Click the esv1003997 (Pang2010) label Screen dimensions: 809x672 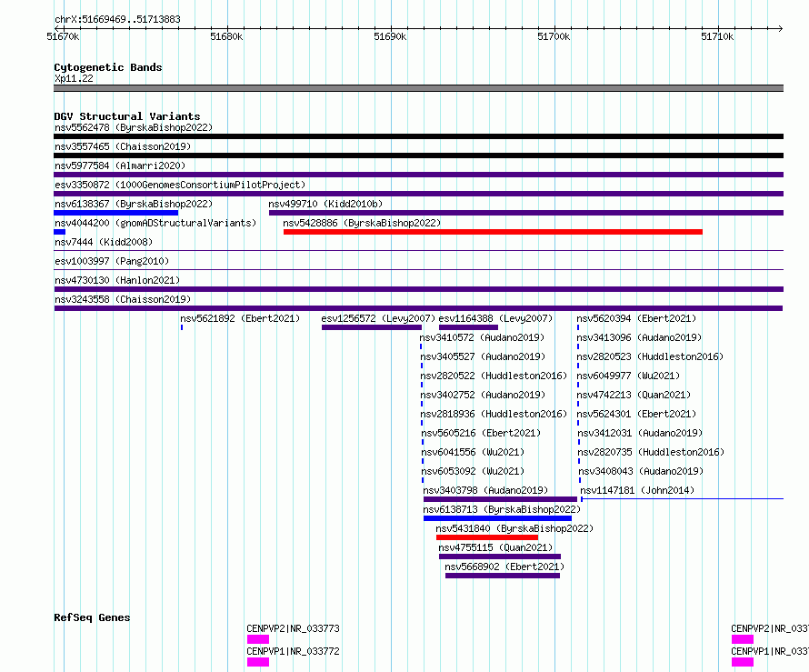(x=112, y=261)
